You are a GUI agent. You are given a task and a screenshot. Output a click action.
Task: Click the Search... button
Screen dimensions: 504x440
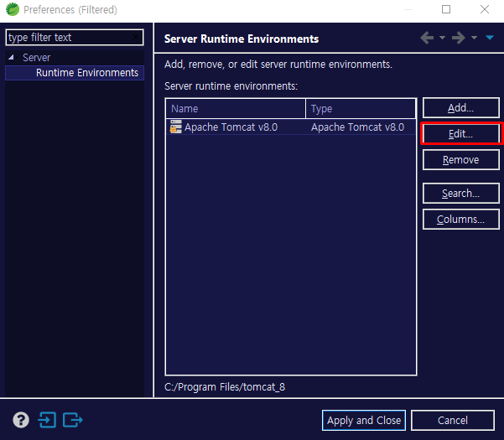click(x=461, y=194)
